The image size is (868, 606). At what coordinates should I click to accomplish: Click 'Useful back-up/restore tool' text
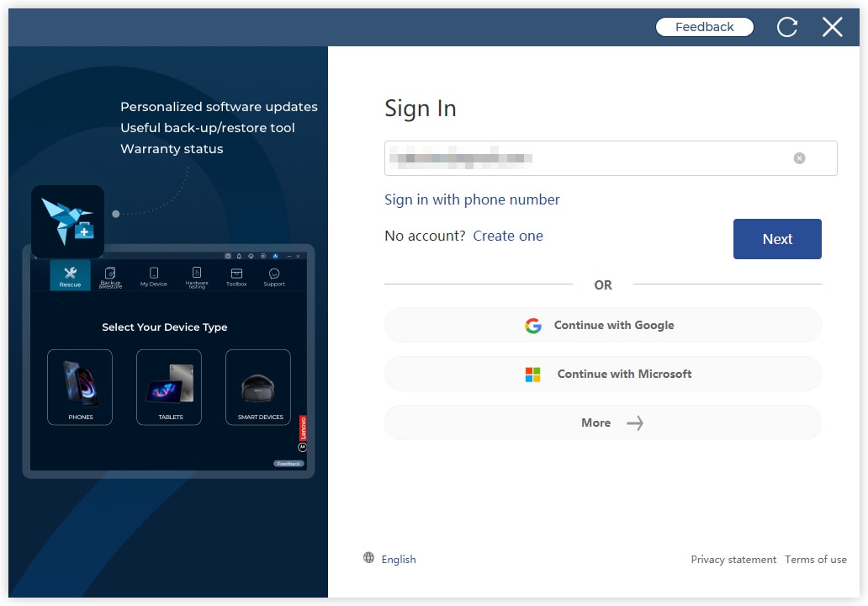point(208,127)
